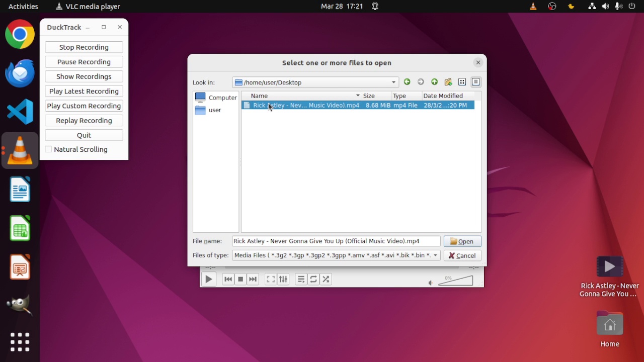This screenshot has width=644, height=362.
Task: Launch Visual Studio Code from dock
Action: (20, 112)
